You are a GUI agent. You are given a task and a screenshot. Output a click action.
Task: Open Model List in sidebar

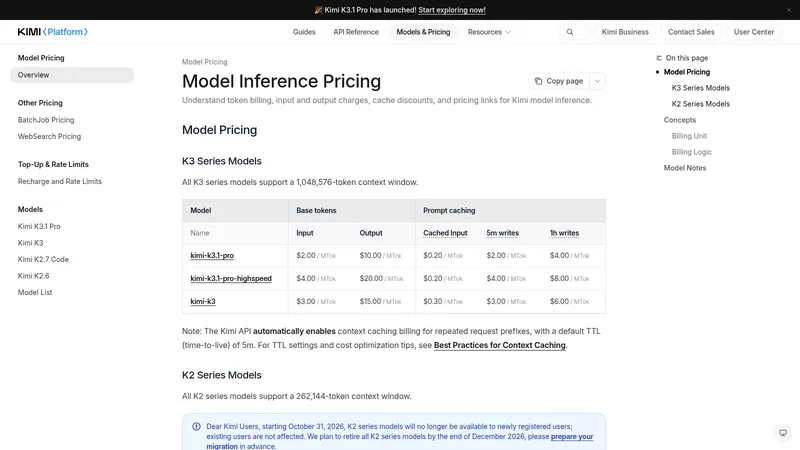(35, 292)
